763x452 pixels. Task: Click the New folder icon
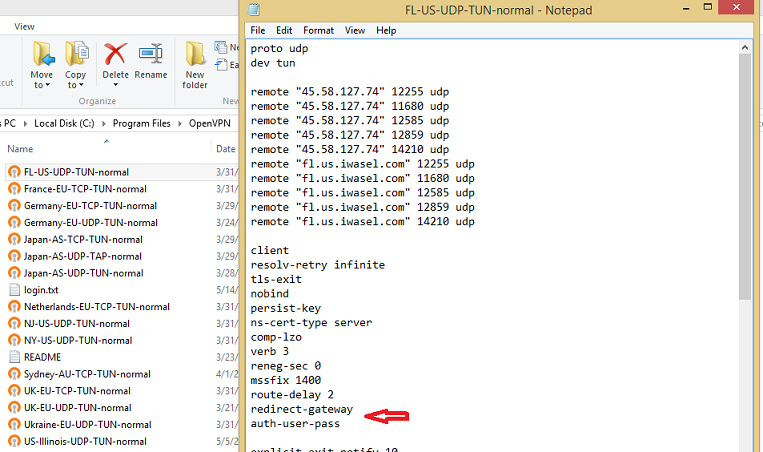tap(194, 54)
